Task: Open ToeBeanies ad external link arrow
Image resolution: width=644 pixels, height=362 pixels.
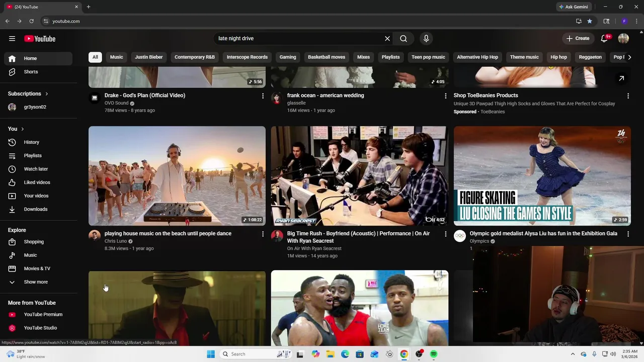Action: tap(621, 78)
